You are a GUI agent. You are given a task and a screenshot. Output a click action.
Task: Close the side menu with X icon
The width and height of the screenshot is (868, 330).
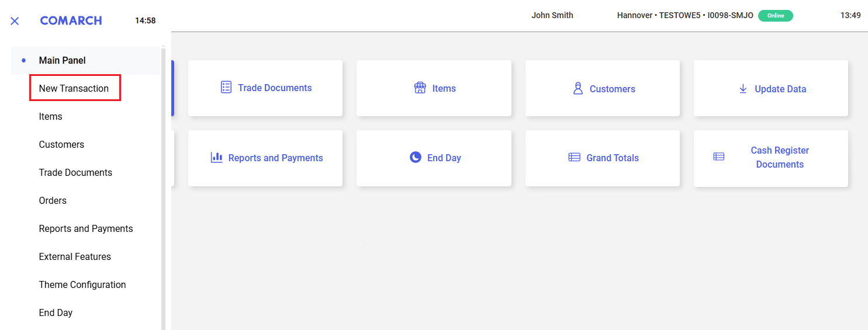pyautogui.click(x=15, y=21)
